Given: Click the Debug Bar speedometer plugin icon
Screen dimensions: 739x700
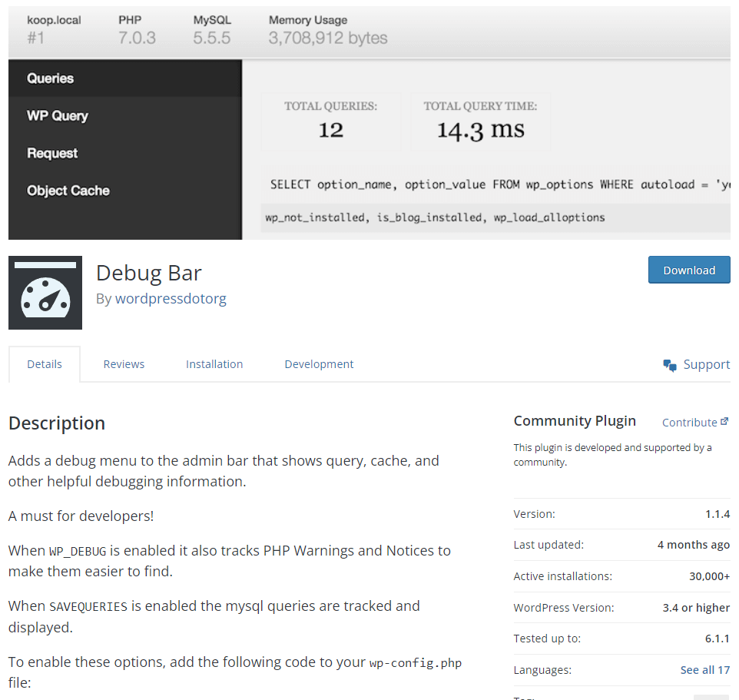Looking at the screenshot, I should click(x=45, y=292).
